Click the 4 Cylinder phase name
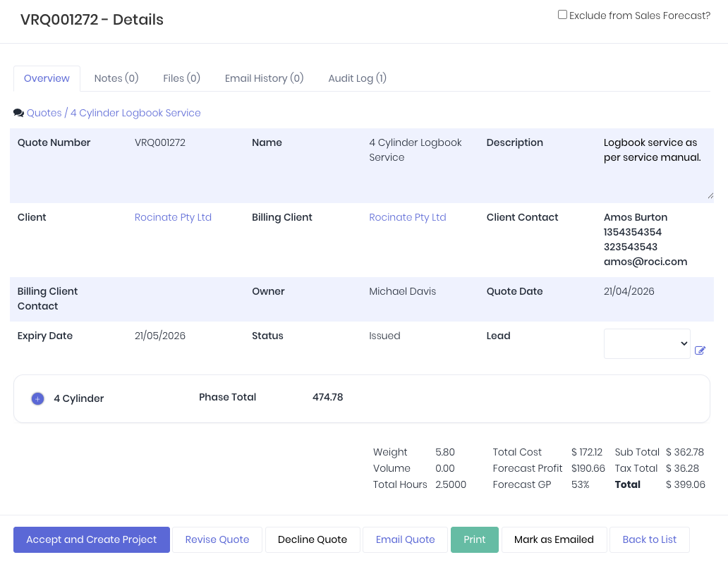This screenshot has height=562, width=728. click(79, 398)
